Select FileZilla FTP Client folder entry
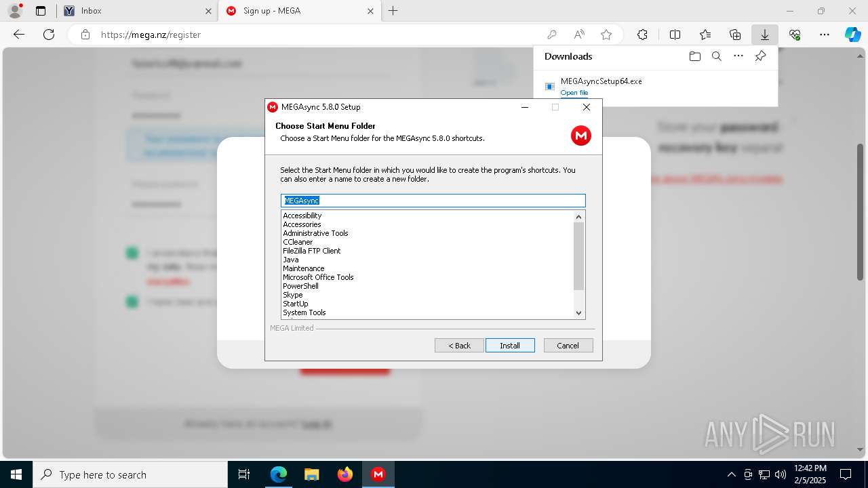Screen dimensions: 868x488 point(312,251)
